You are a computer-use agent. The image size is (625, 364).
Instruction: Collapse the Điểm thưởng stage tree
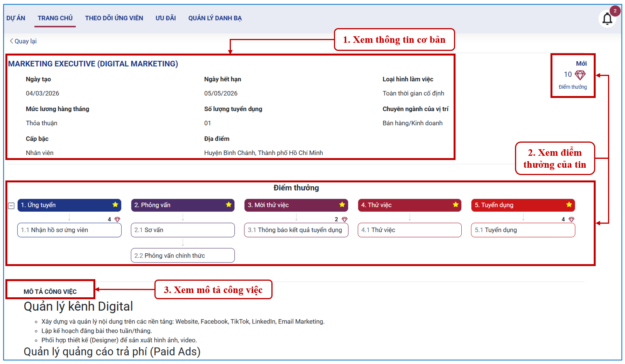tap(12, 206)
